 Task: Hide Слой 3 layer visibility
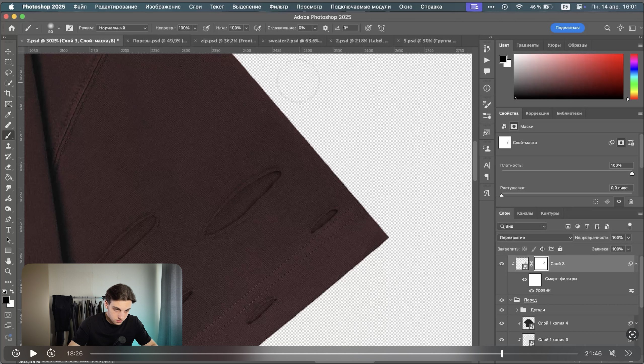[501, 264]
